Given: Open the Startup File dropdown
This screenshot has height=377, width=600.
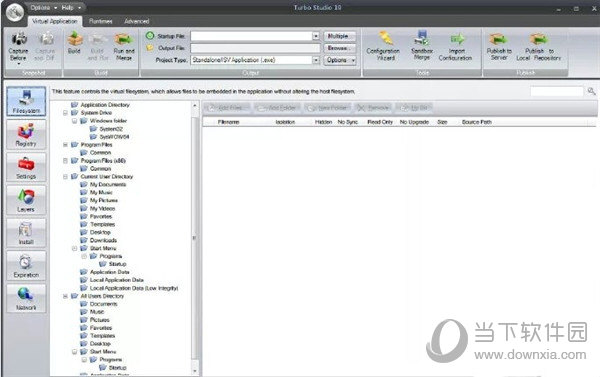Looking at the screenshot, I should (x=316, y=36).
